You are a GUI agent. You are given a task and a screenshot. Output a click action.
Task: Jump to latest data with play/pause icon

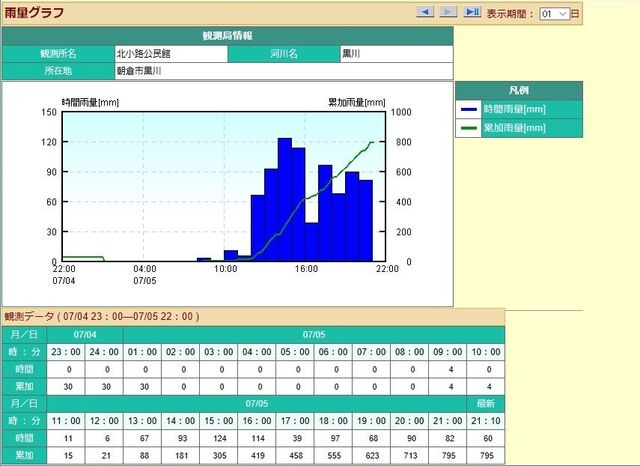pyautogui.click(x=472, y=12)
